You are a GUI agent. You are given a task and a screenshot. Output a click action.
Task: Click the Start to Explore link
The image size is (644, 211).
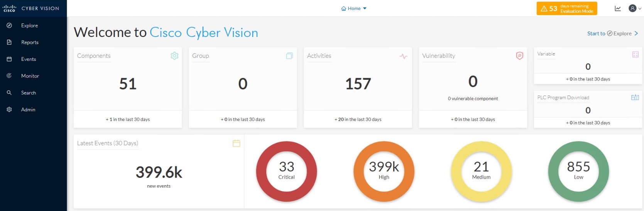612,33
